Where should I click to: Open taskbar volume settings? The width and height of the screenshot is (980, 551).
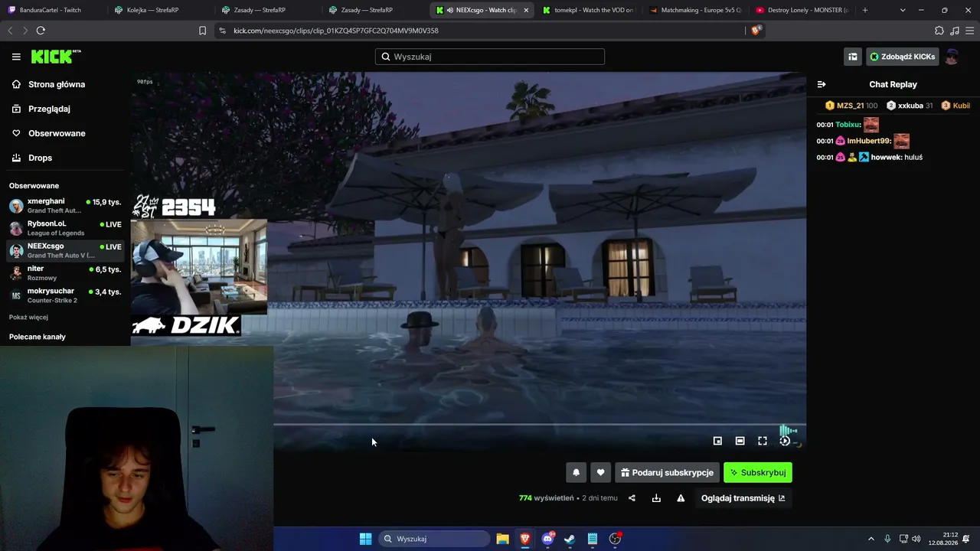tap(916, 539)
